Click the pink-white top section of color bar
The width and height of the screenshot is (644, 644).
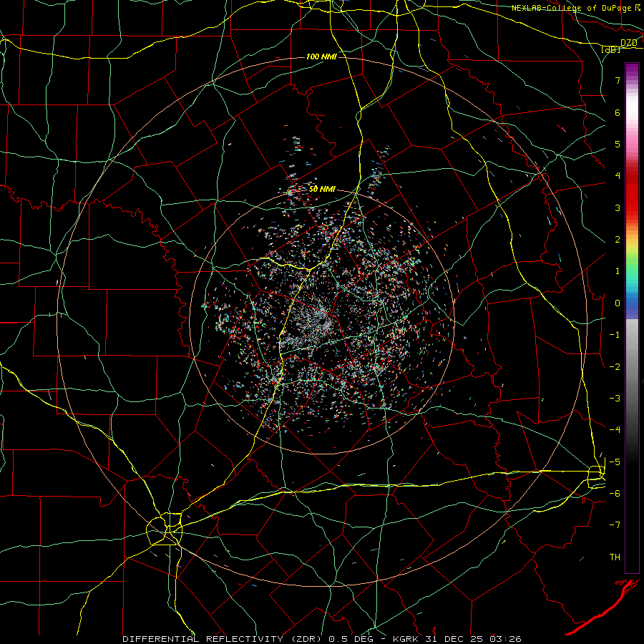coord(632,115)
